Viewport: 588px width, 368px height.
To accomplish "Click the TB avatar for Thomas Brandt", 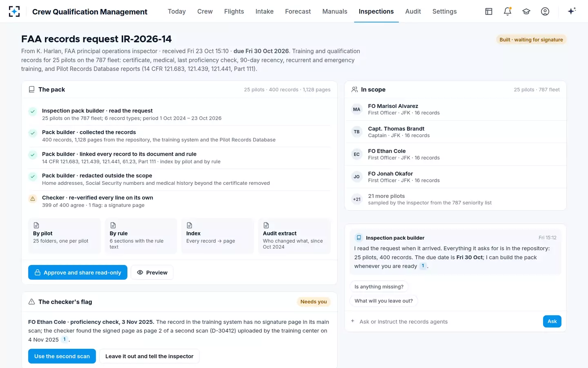I will [x=356, y=132].
